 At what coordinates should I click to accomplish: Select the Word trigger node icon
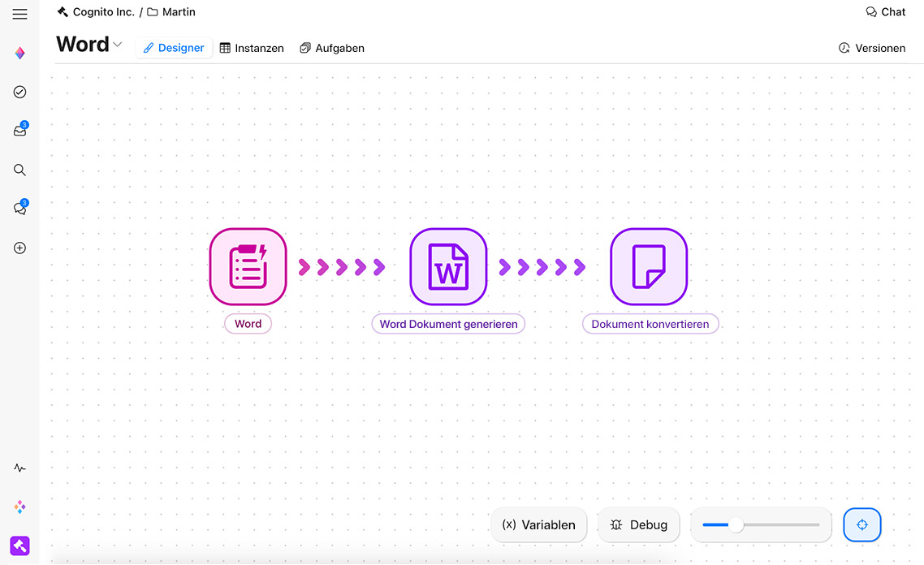[x=248, y=266]
